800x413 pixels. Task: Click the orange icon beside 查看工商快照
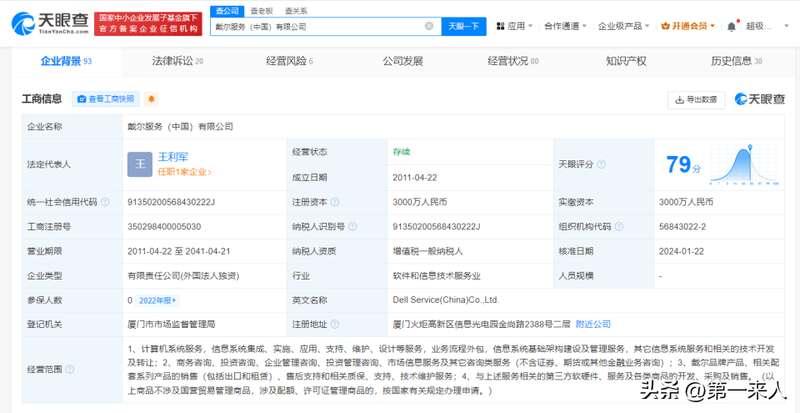click(x=151, y=99)
